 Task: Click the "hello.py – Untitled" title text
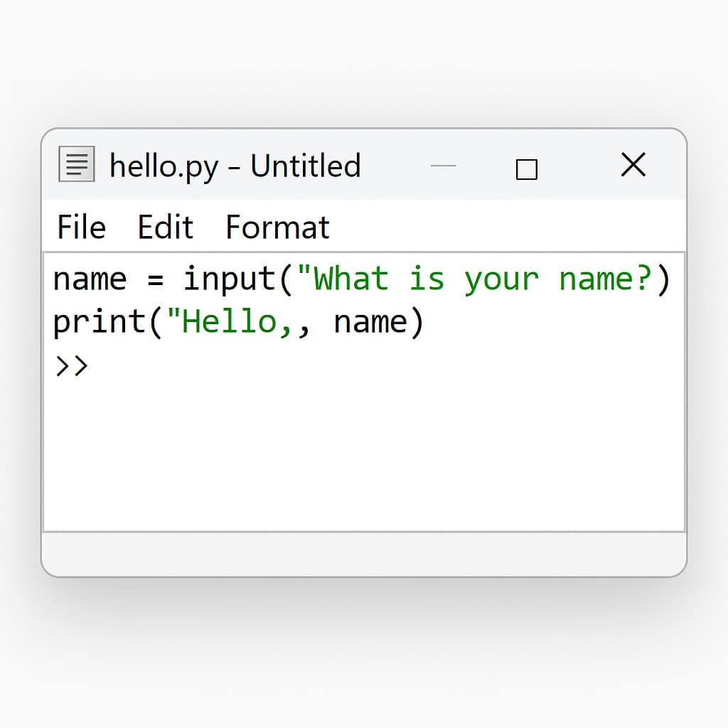click(235, 166)
